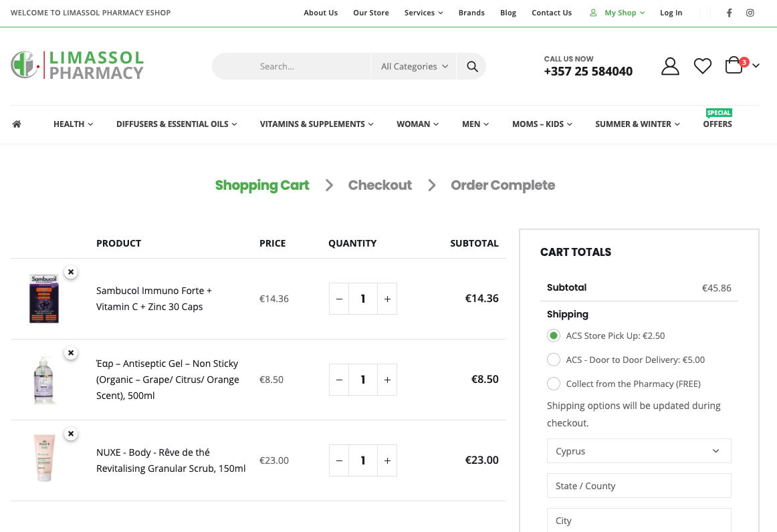Focus the City field
This screenshot has width=777, height=532.
pos(639,520)
